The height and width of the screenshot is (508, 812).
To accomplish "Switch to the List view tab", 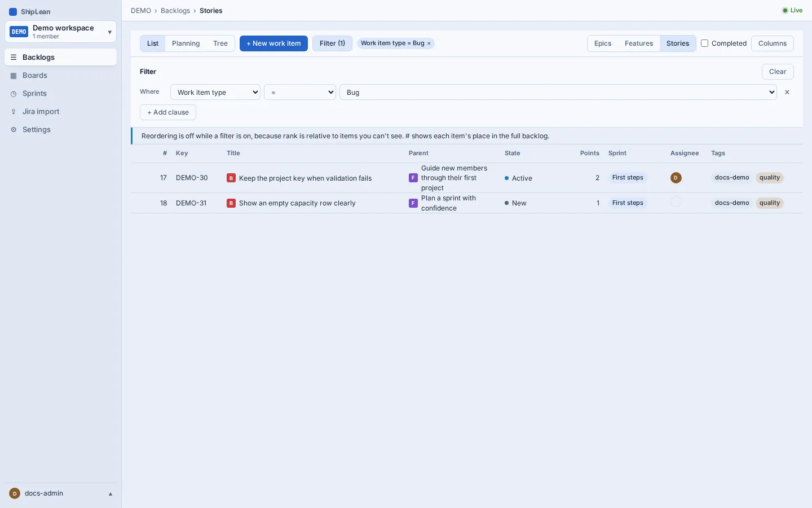I will click(153, 43).
